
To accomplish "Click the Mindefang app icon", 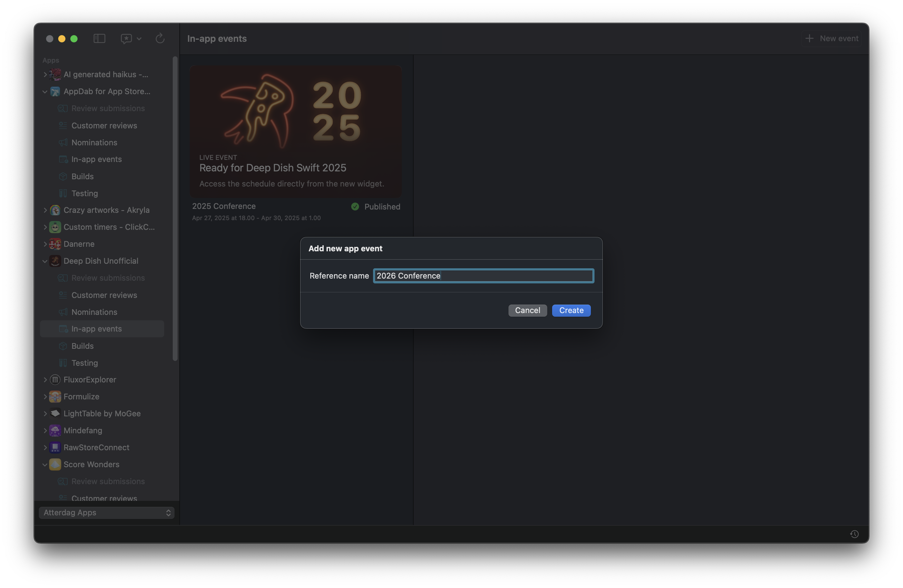I will point(55,430).
